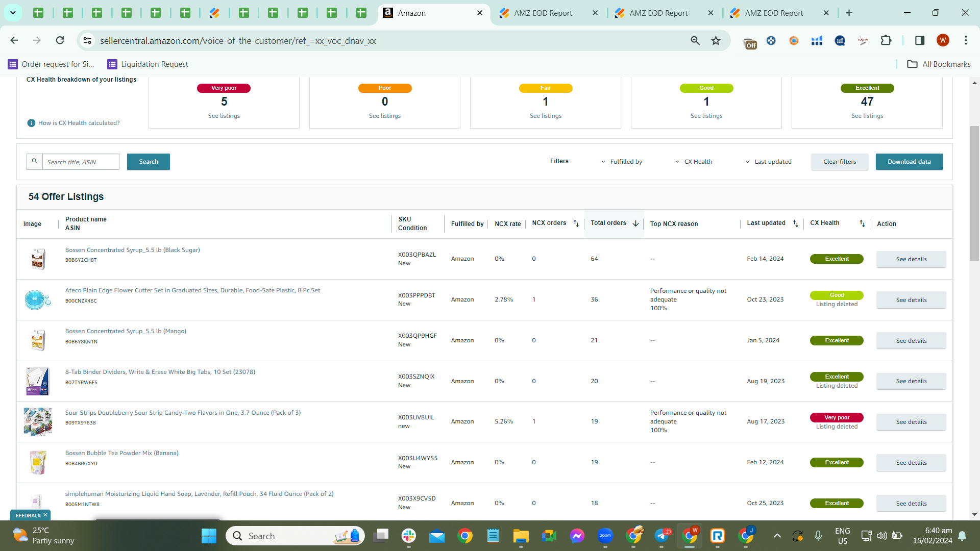Open the Ateco Plain Edge Flower Cutter listing
This screenshot has height=551, width=980.
coord(193,290)
